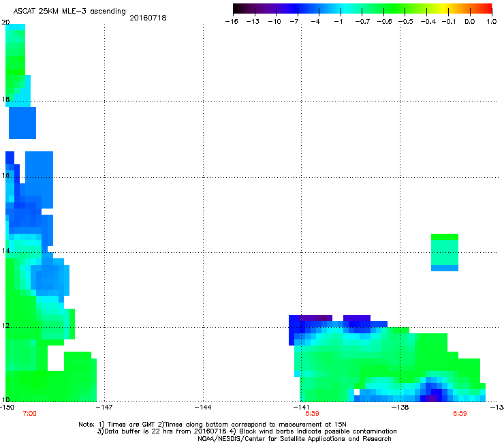
Task: Click the note line starting 'Note: 1) Times are GMT'
Action: click(212, 425)
